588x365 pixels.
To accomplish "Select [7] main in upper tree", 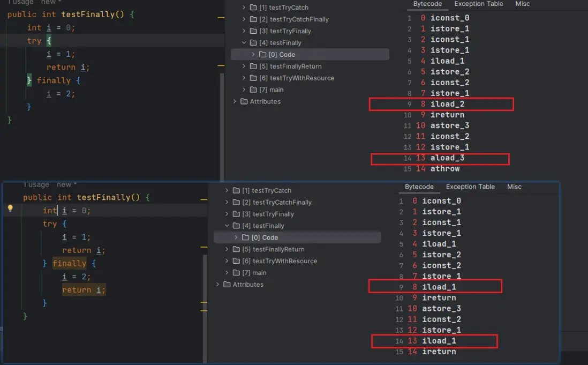I will (x=271, y=90).
